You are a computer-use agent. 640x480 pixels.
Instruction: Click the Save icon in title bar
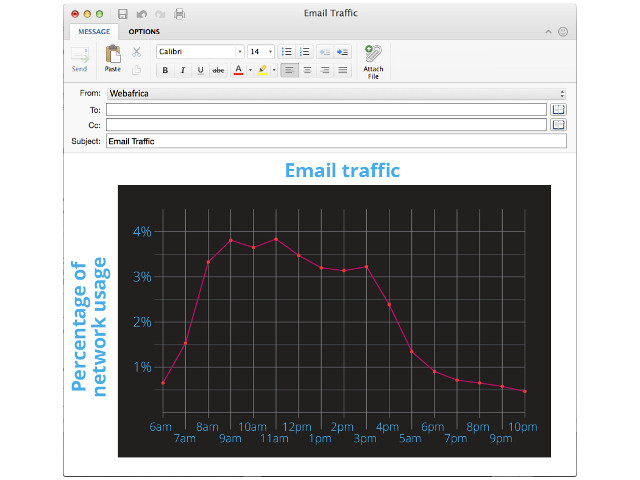click(122, 14)
